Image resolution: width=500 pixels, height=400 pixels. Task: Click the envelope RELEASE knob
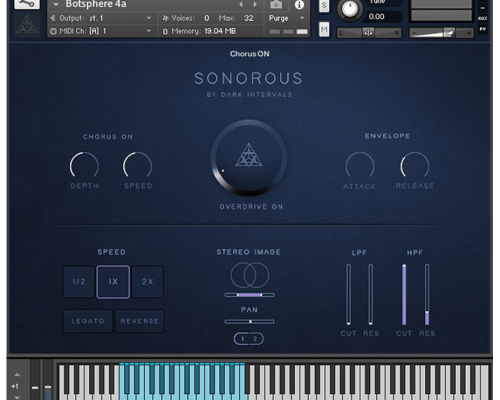click(415, 166)
